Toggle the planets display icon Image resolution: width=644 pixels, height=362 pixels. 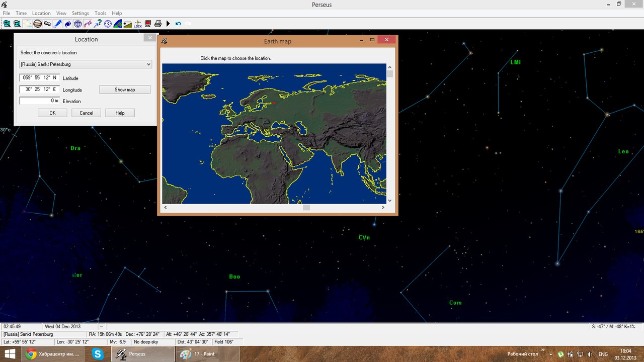pyautogui.click(x=37, y=24)
